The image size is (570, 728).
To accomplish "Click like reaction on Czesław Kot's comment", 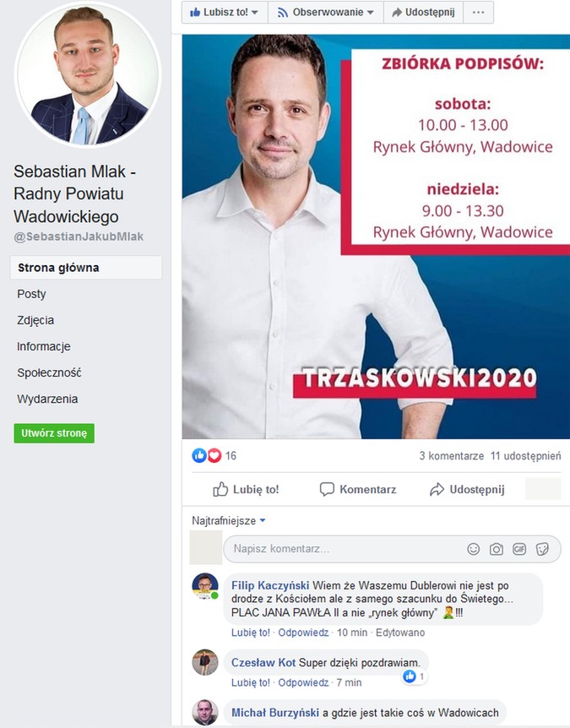I will [410, 676].
